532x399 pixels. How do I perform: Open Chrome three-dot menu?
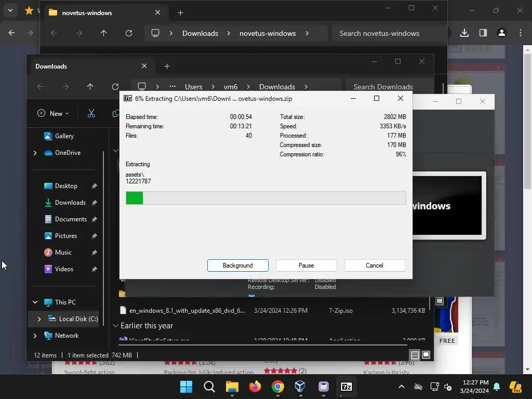point(521,33)
